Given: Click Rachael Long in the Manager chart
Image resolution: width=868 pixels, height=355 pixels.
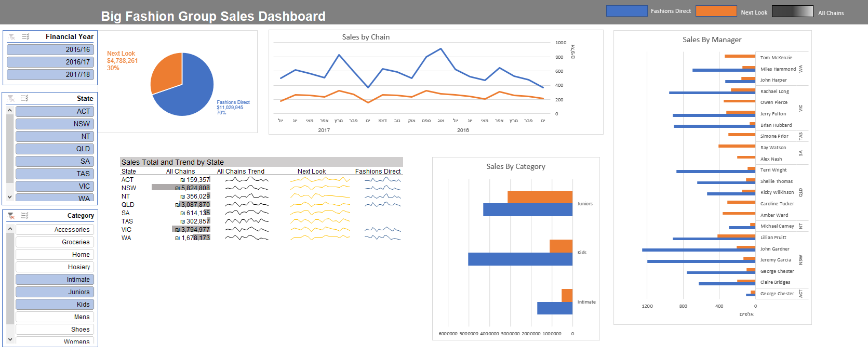Looking at the screenshot, I should (x=774, y=91).
